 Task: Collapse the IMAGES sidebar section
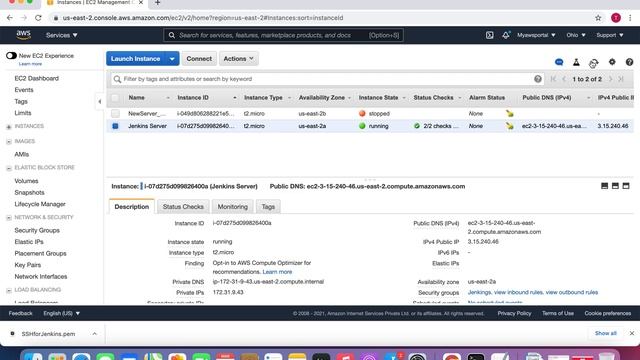point(9,142)
